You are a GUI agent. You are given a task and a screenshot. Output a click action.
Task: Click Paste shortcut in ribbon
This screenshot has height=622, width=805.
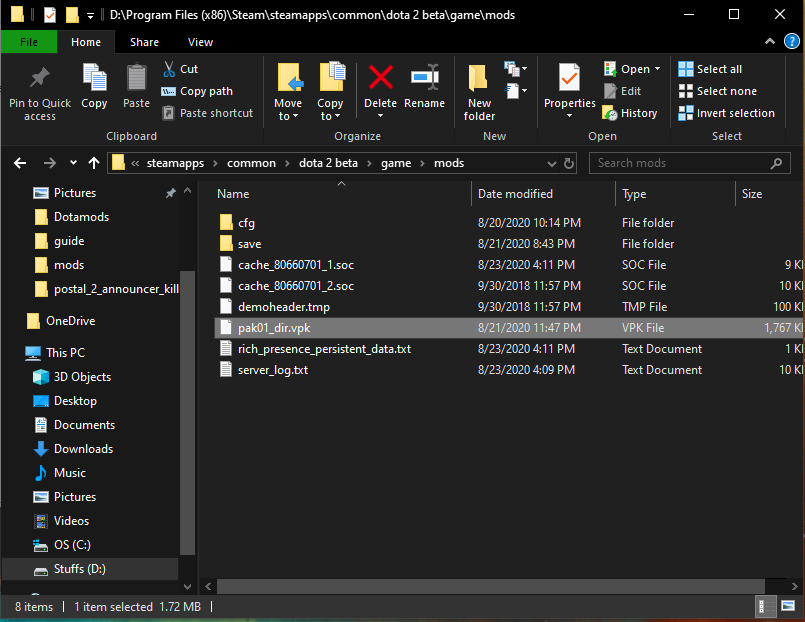point(207,113)
